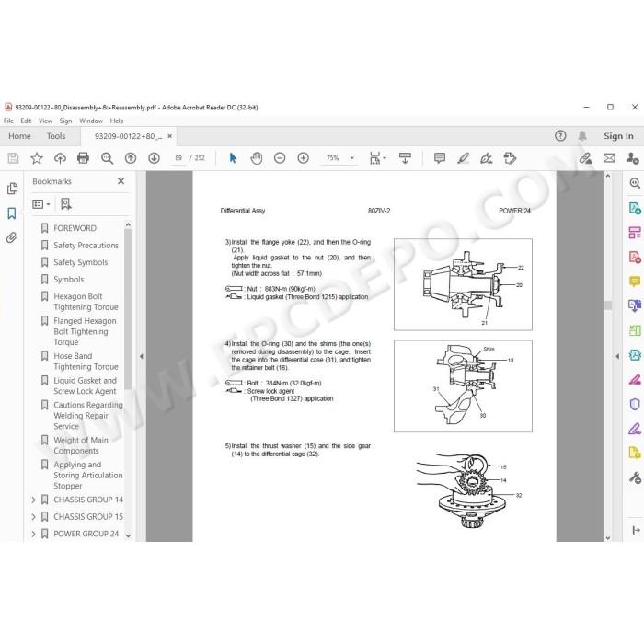Zoom in with the plus icon
Viewport: 644px width, 644px height.
[x=303, y=158]
